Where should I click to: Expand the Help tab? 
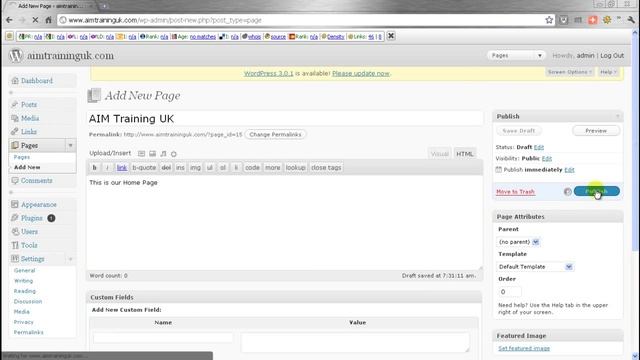608,72
